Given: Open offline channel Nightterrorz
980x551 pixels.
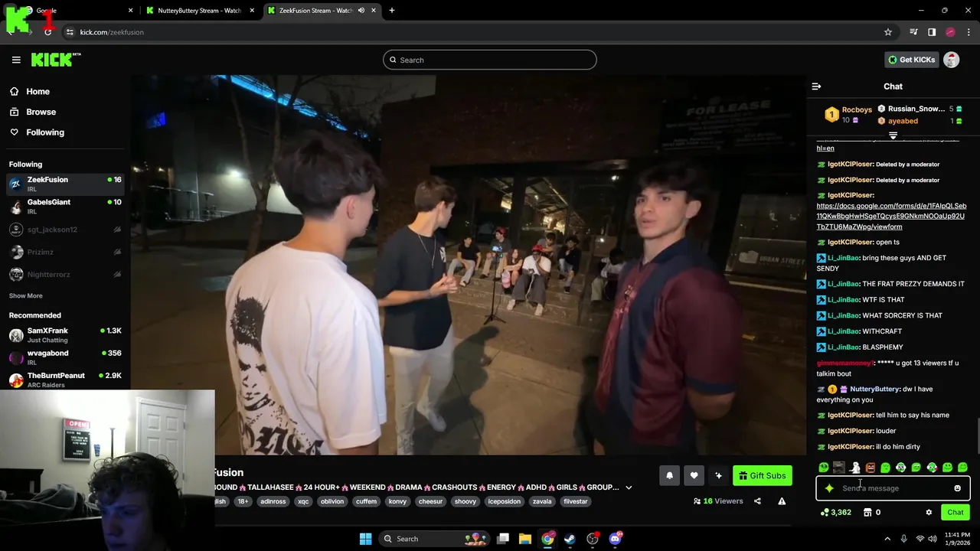Looking at the screenshot, I should click(x=65, y=274).
